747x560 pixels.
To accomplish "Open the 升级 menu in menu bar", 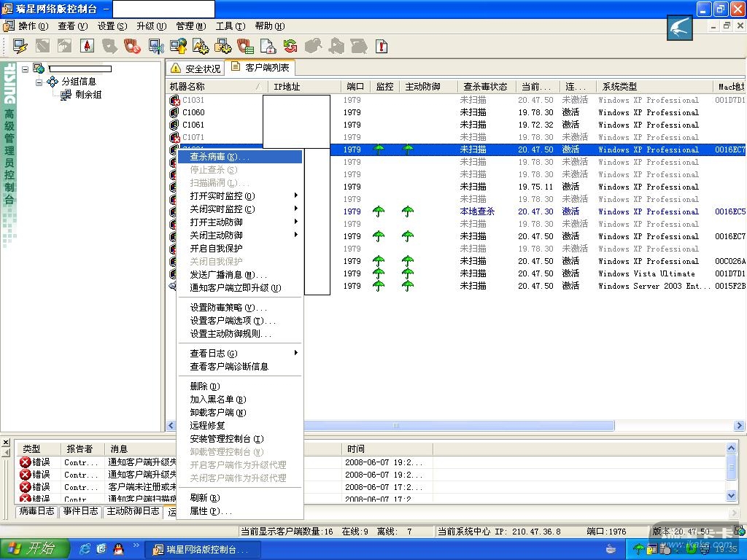I will [x=151, y=26].
